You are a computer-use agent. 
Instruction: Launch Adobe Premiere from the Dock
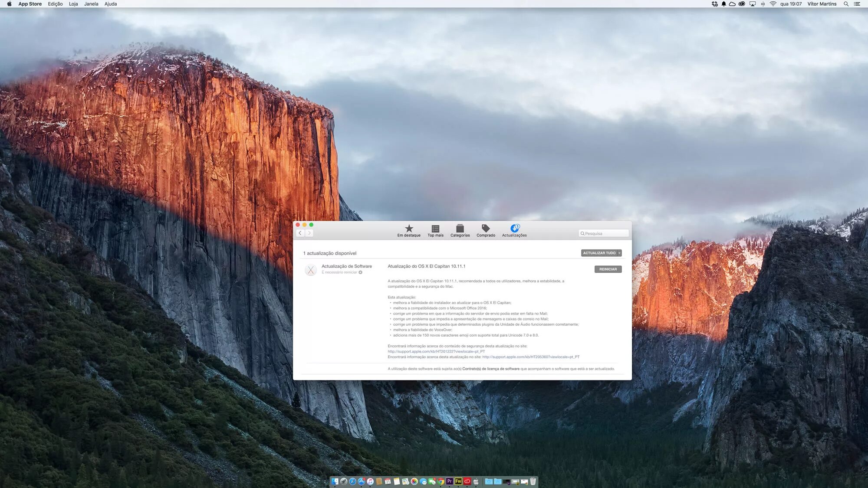click(450, 481)
